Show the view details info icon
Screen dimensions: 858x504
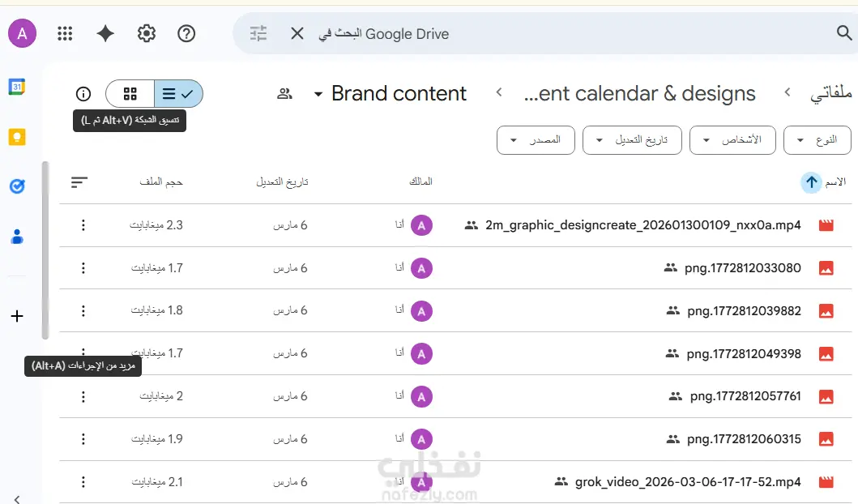[x=83, y=94]
